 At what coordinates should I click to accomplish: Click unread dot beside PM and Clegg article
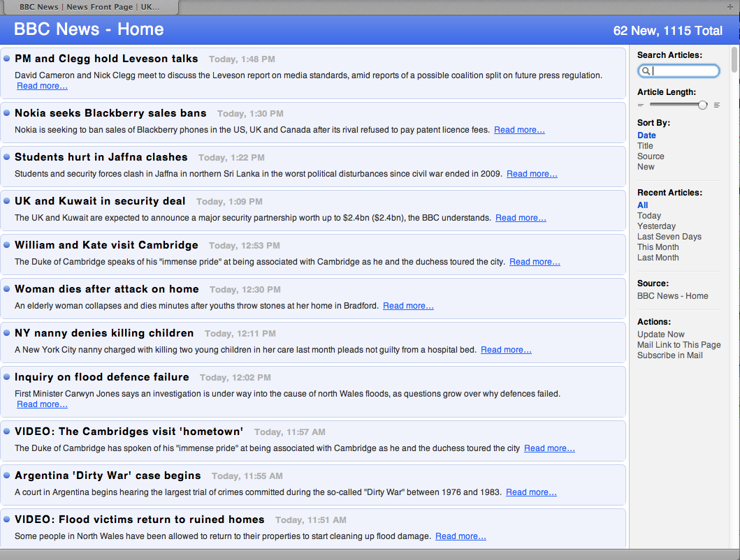6,59
